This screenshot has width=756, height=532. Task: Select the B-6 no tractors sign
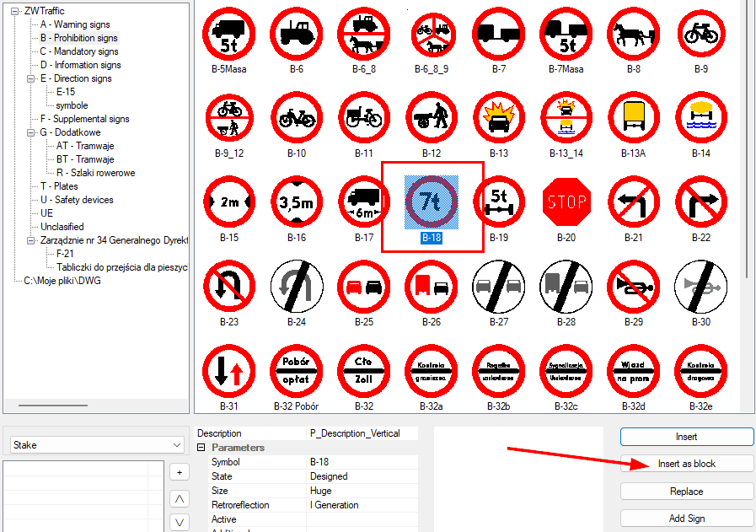(x=297, y=33)
